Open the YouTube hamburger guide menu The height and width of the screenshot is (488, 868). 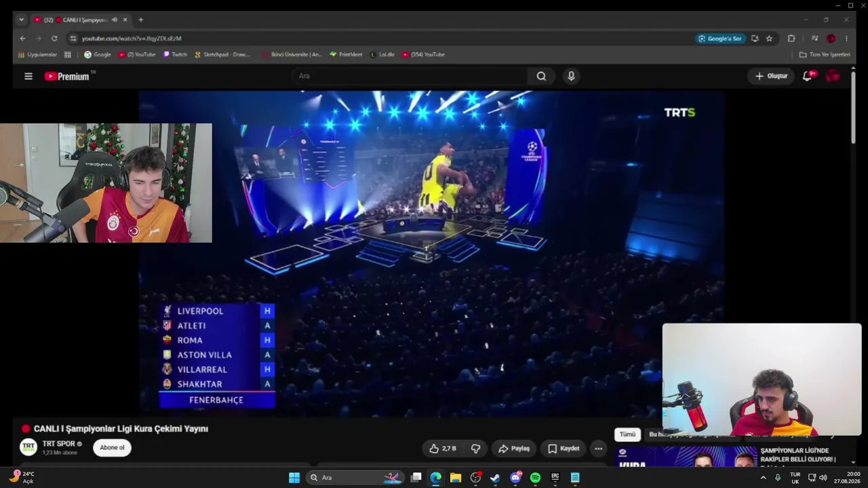28,77
